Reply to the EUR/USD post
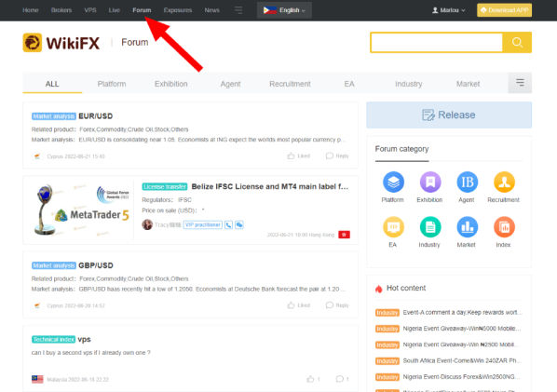This screenshot has height=392, width=557. pyautogui.click(x=337, y=155)
